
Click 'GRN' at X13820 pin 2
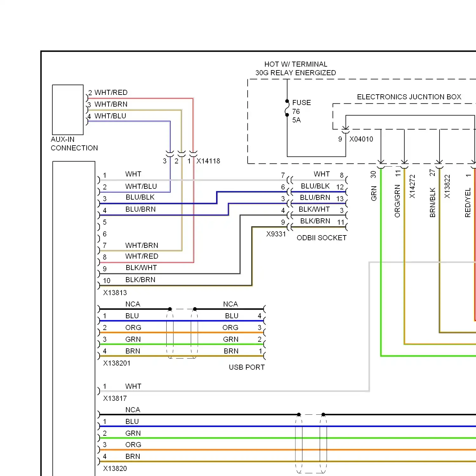133,433
